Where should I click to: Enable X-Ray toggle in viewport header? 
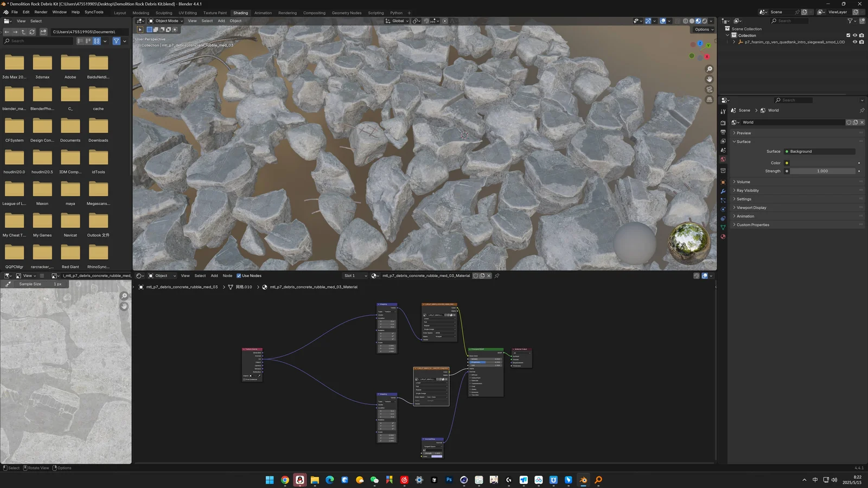coord(678,21)
